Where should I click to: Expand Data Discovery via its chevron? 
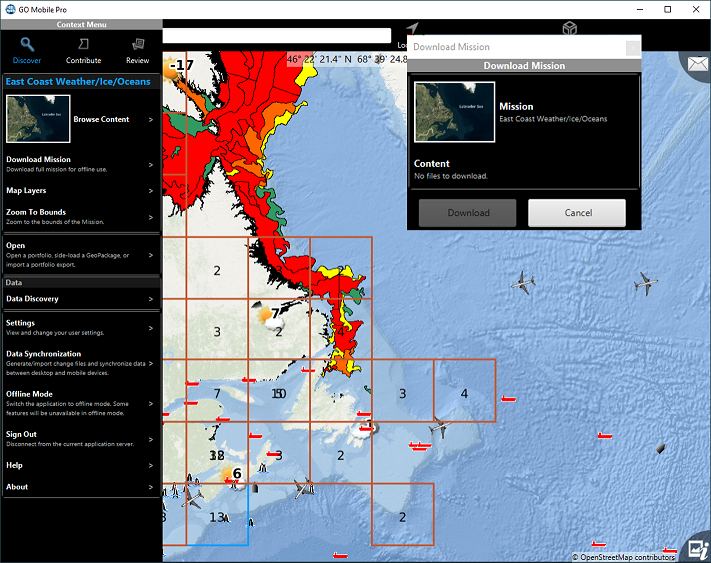tap(151, 299)
